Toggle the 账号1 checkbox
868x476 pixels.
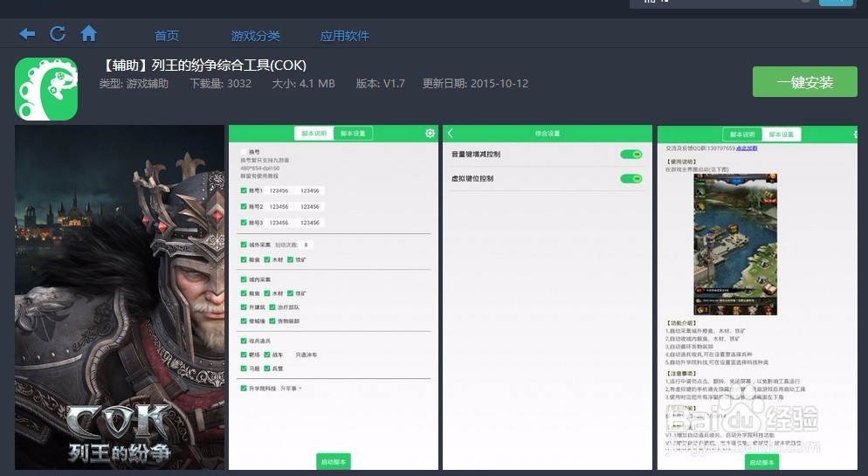point(244,190)
